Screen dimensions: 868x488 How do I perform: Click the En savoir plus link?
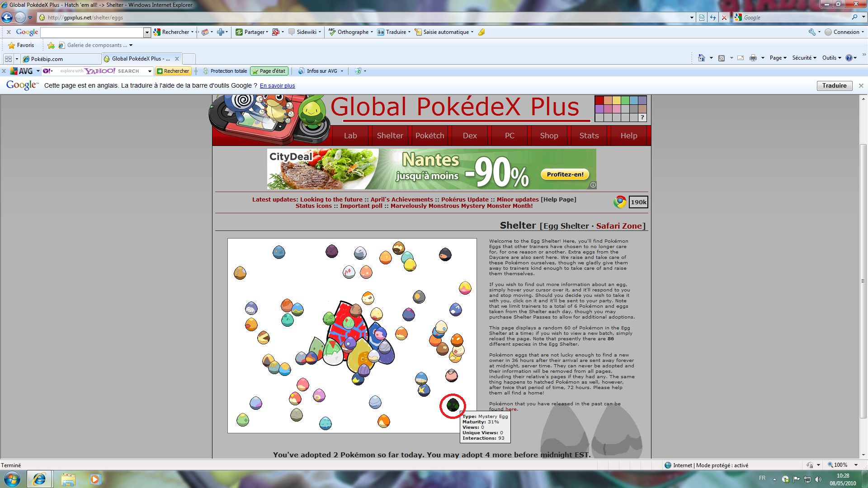point(277,86)
